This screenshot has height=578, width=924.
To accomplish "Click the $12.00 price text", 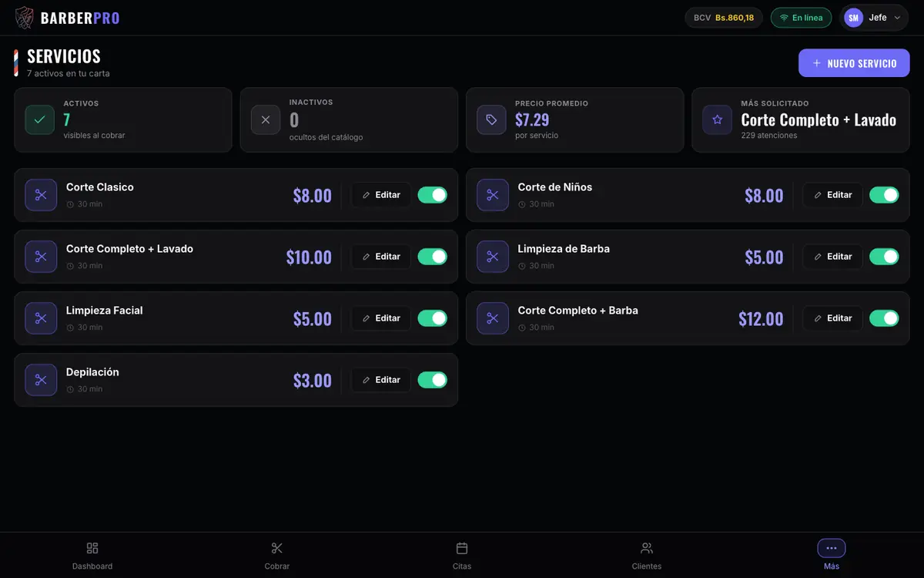I will pos(761,319).
